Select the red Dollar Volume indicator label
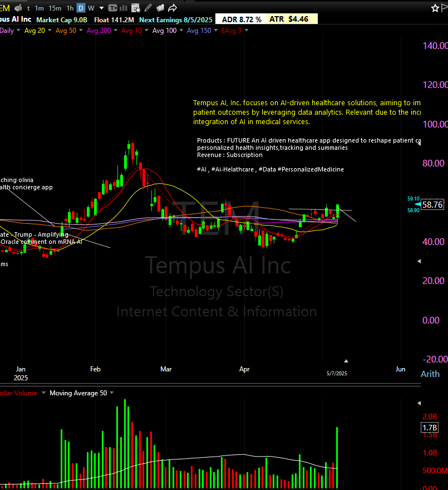The width and height of the screenshot is (448, 490). [x=17, y=393]
